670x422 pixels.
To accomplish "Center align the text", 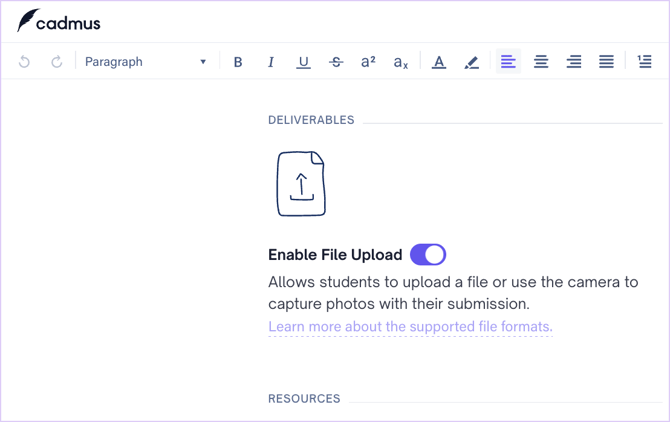I will (x=541, y=62).
